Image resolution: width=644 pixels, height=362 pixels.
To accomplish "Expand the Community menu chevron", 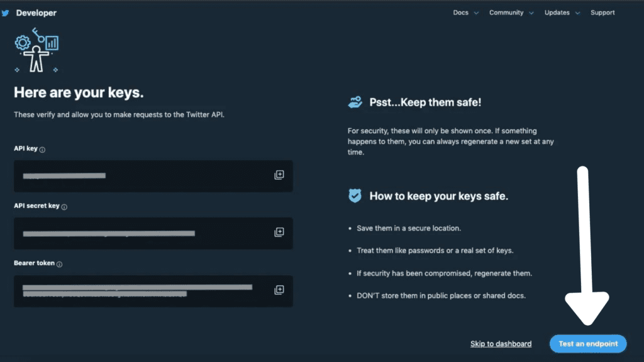I will point(531,13).
